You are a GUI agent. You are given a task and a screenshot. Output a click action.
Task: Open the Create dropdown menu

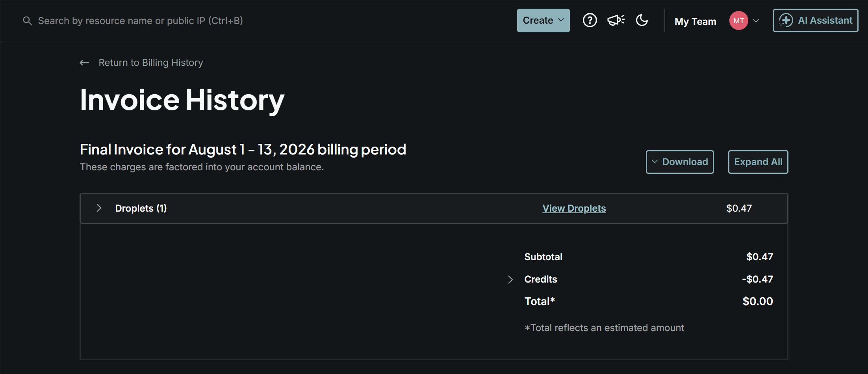click(x=543, y=20)
